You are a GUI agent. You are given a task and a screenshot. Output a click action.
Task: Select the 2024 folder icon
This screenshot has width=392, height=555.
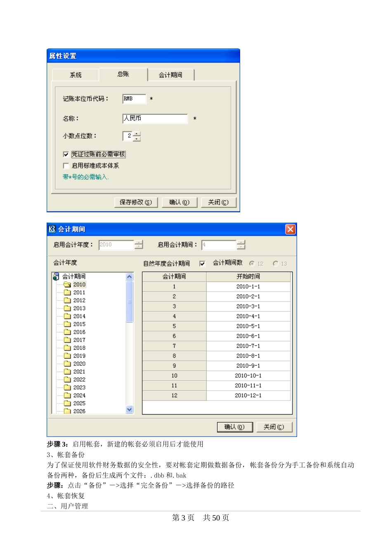point(67,395)
